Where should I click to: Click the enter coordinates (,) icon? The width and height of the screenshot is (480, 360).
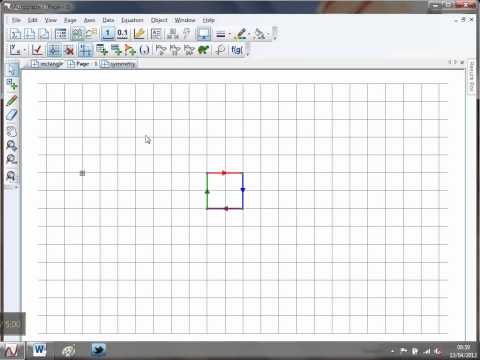(144, 50)
